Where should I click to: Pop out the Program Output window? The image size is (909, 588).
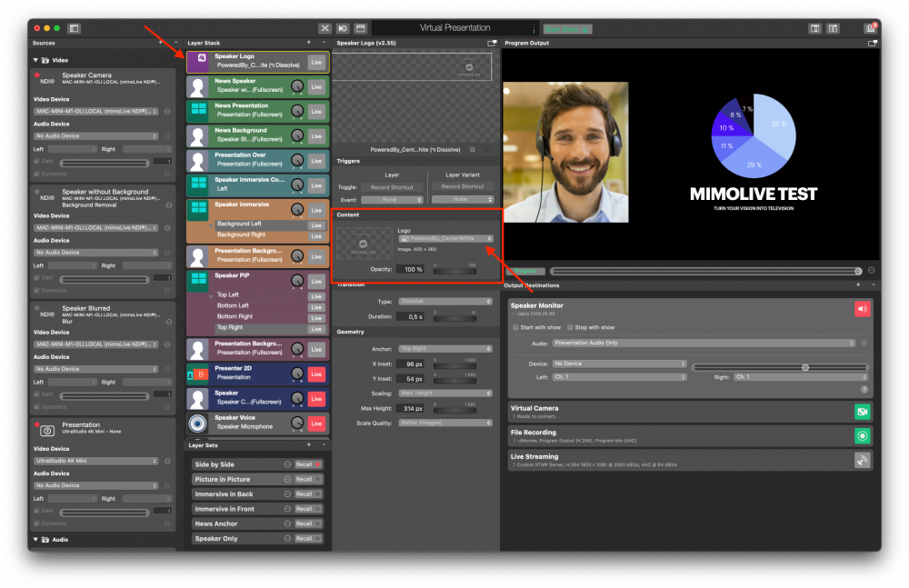(x=872, y=43)
